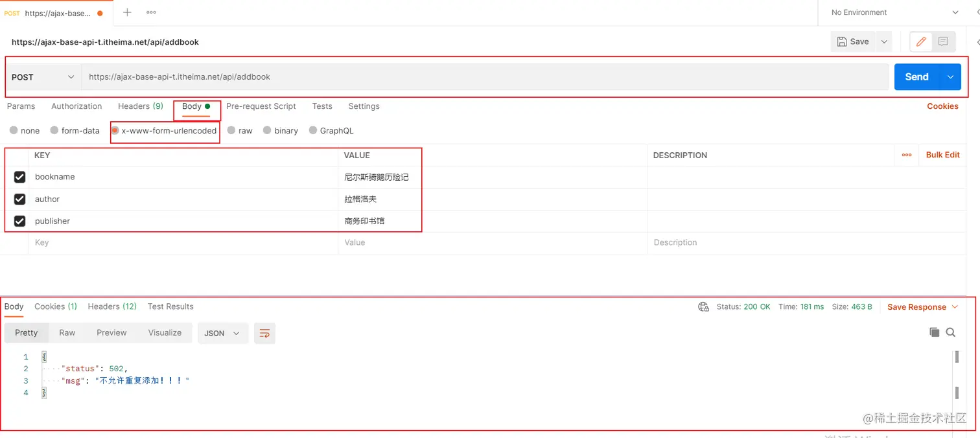Open the table column options three-dot icon
The width and height of the screenshot is (980, 438).
pos(907,155)
